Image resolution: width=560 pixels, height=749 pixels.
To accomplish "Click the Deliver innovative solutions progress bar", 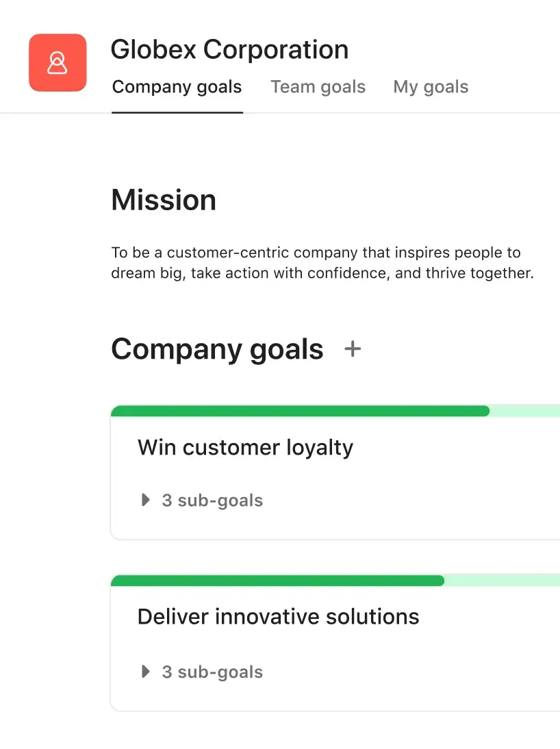I will pos(277,581).
